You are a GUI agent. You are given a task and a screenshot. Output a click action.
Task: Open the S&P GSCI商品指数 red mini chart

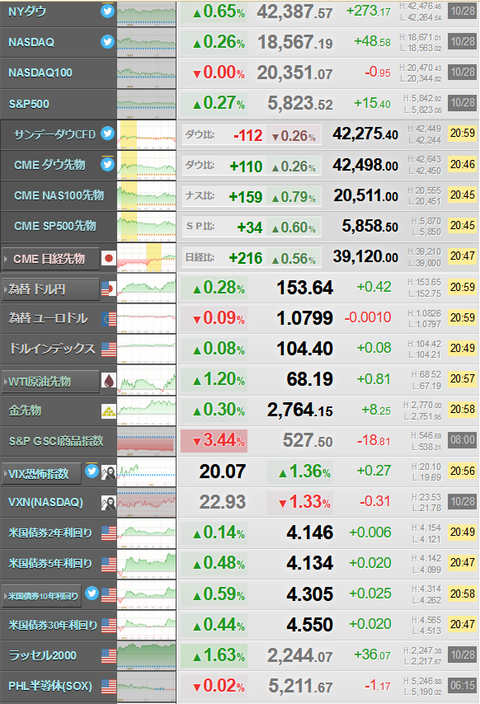pyautogui.click(x=146, y=441)
